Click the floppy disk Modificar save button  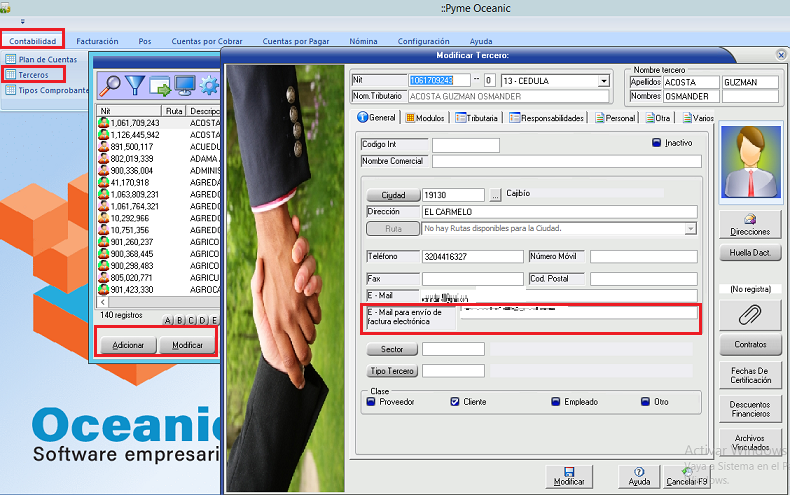(x=569, y=474)
